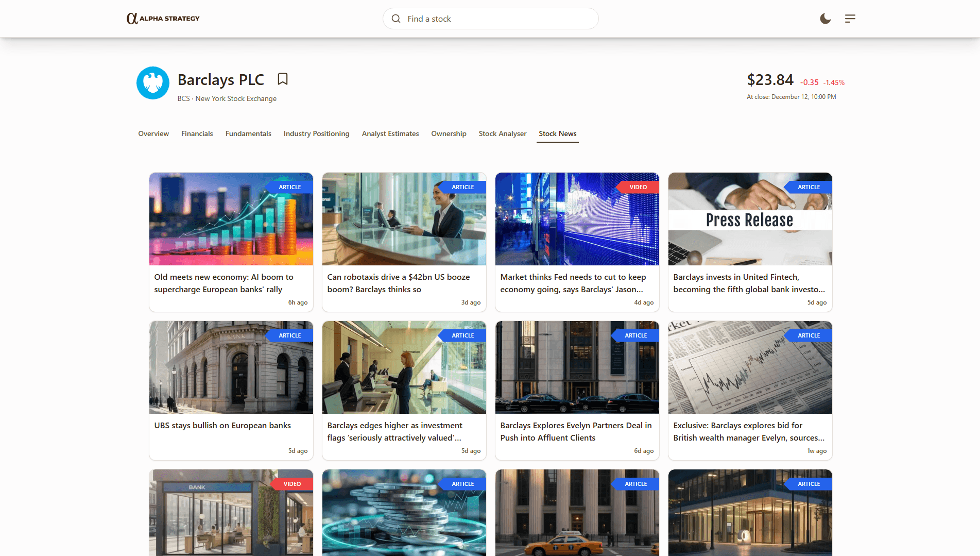Click the Evelyn Partners article thumbnail

tap(576, 367)
